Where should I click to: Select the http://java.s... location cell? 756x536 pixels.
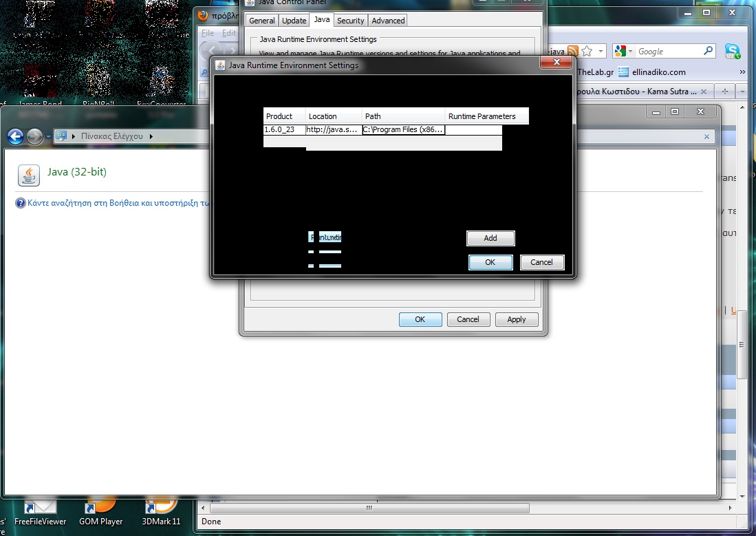click(x=334, y=130)
